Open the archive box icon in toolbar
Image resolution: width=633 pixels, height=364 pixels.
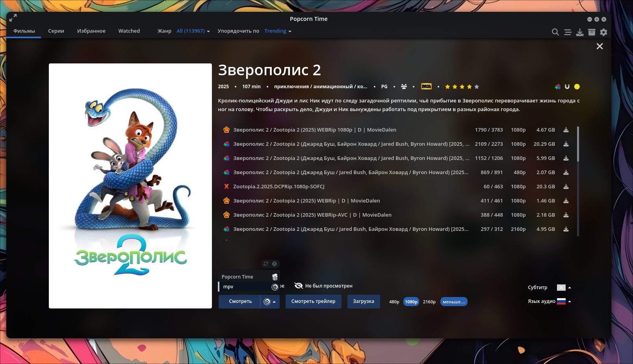click(x=592, y=32)
